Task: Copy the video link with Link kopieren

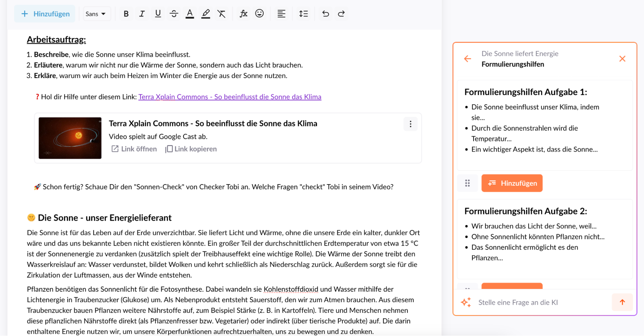Action: tap(191, 149)
